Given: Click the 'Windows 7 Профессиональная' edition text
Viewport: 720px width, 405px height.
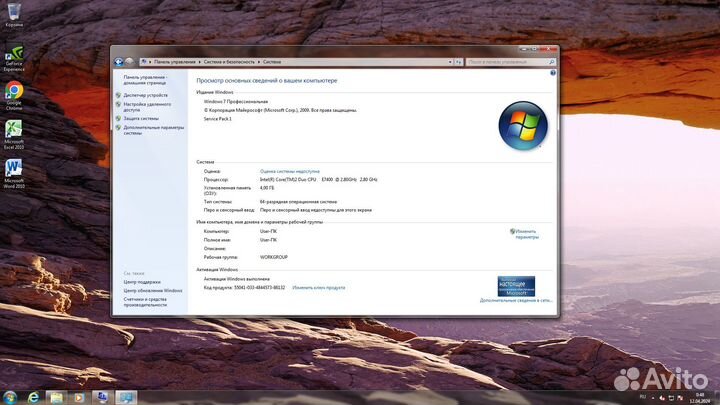Looking at the screenshot, I should [236, 101].
